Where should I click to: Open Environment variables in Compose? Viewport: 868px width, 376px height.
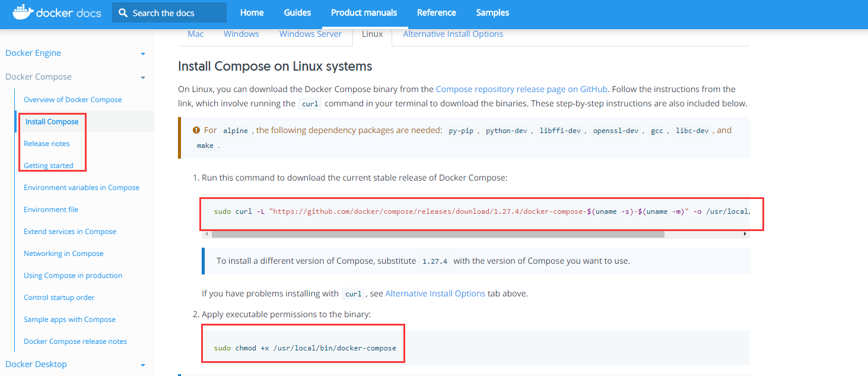[82, 188]
